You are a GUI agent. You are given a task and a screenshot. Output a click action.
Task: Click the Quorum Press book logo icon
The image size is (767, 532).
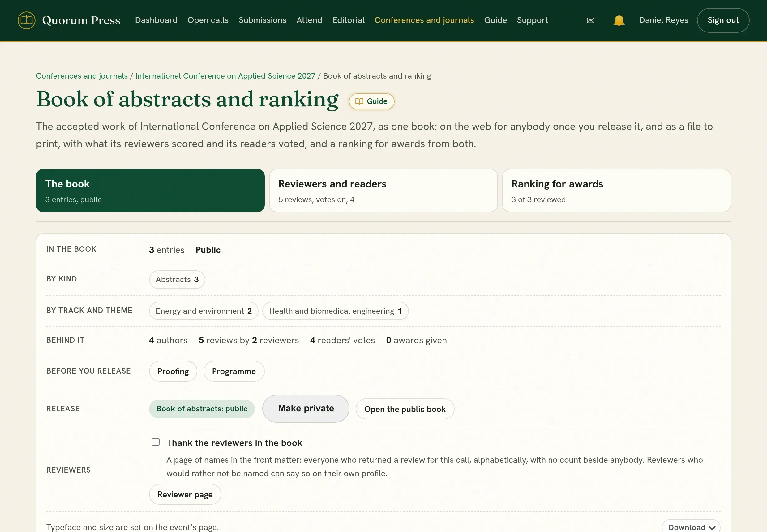click(27, 20)
